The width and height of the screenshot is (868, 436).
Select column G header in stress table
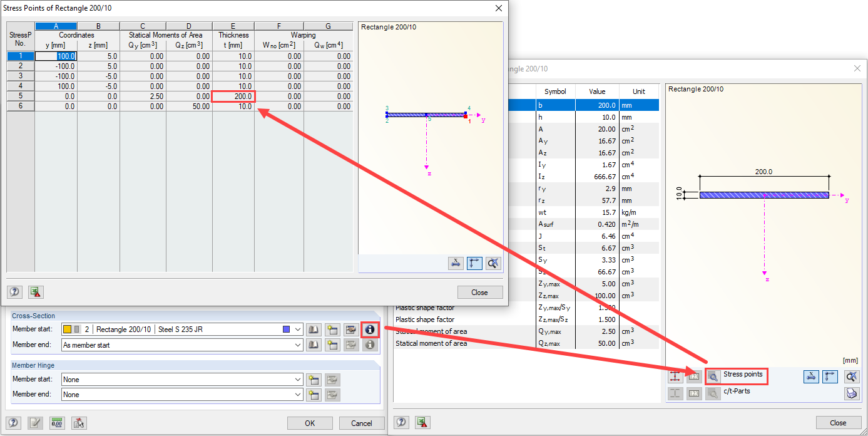[329, 26]
